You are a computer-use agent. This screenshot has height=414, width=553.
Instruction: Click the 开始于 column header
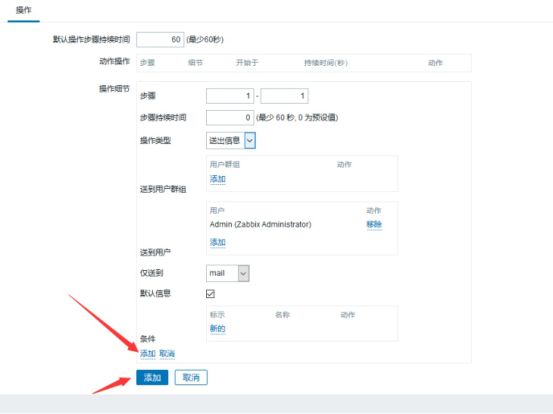pyautogui.click(x=247, y=63)
